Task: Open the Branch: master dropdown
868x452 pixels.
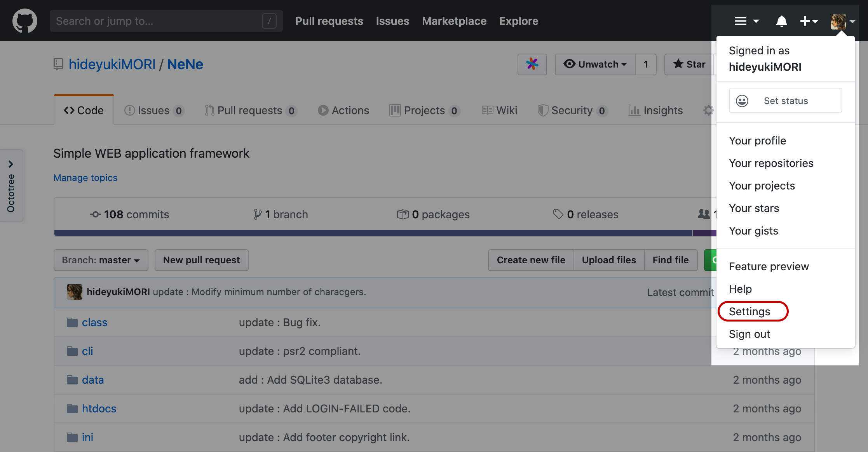Action: click(101, 260)
